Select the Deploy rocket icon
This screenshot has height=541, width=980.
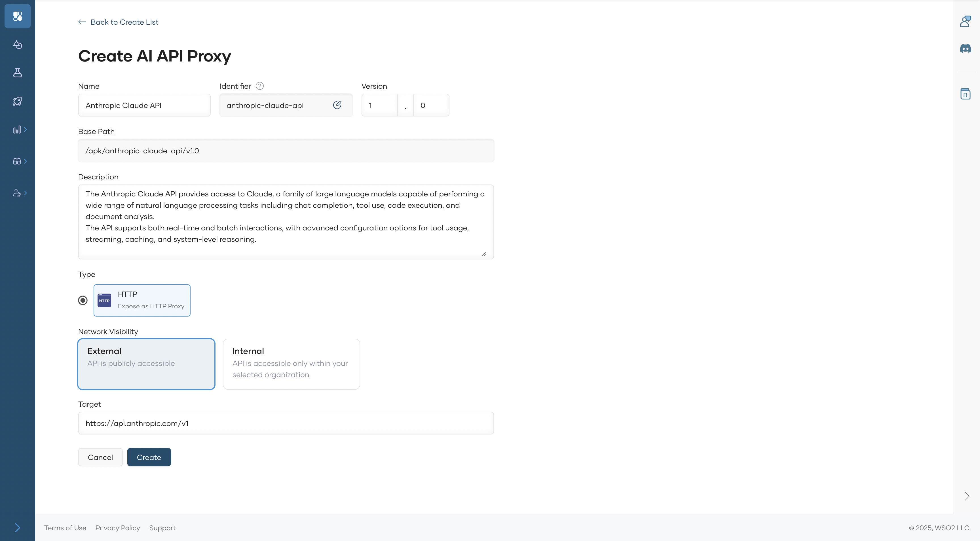coord(18,101)
